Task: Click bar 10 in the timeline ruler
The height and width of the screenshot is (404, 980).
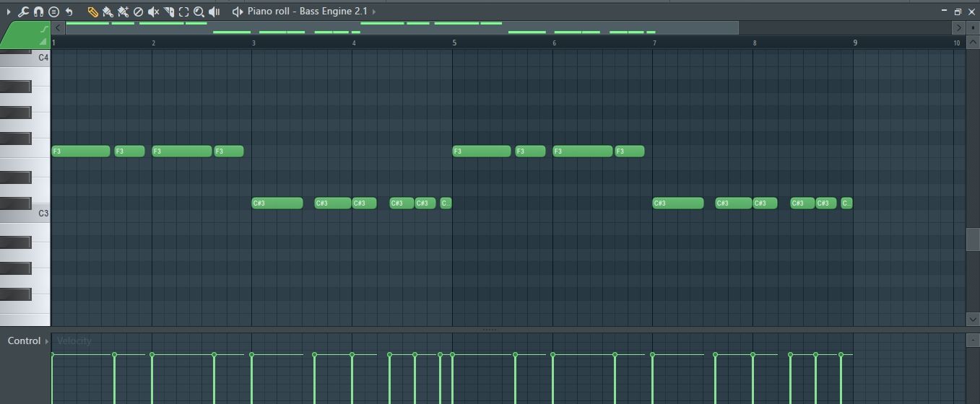Action: pos(956,43)
